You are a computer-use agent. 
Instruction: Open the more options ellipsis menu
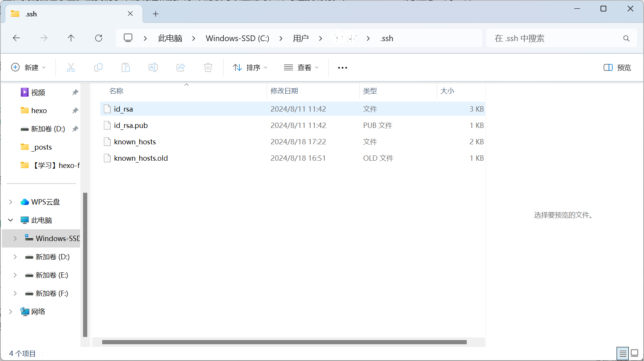tap(343, 68)
